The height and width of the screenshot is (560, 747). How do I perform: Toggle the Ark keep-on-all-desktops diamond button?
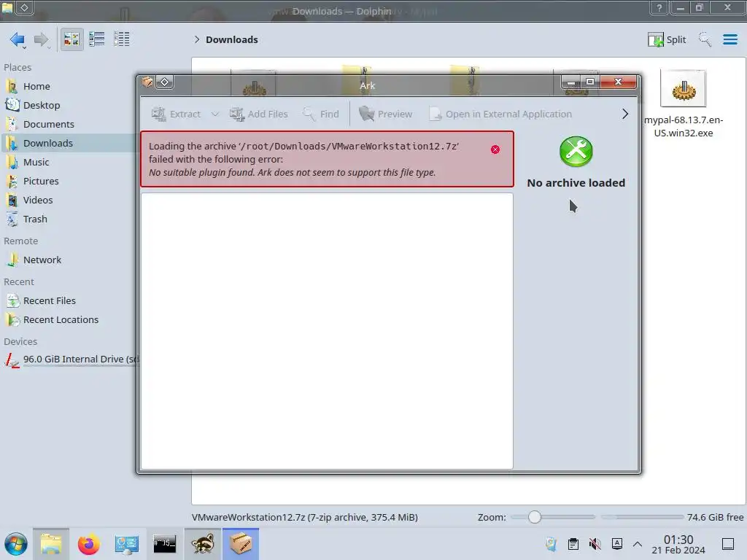(164, 82)
